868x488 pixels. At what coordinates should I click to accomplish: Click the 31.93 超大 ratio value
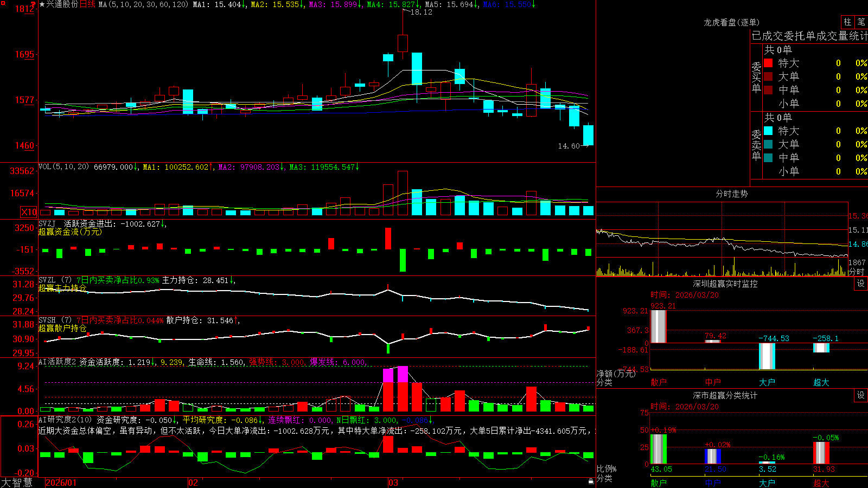824,469
